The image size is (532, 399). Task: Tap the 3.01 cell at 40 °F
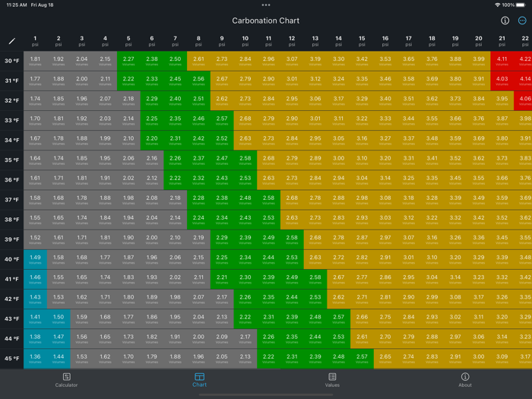tap(409, 260)
